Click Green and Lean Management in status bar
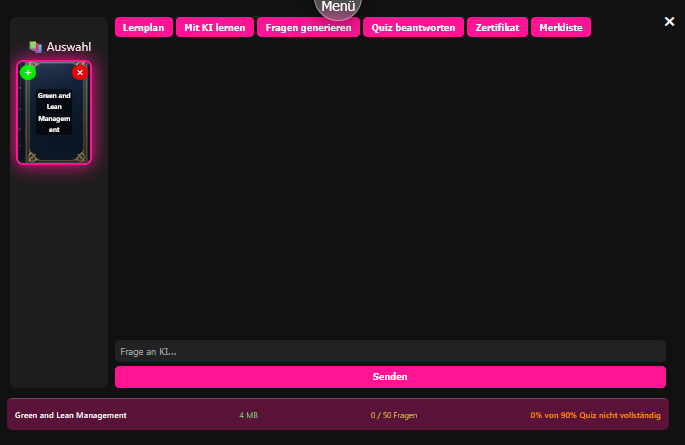The image size is (685, 445). coord(71,415)
